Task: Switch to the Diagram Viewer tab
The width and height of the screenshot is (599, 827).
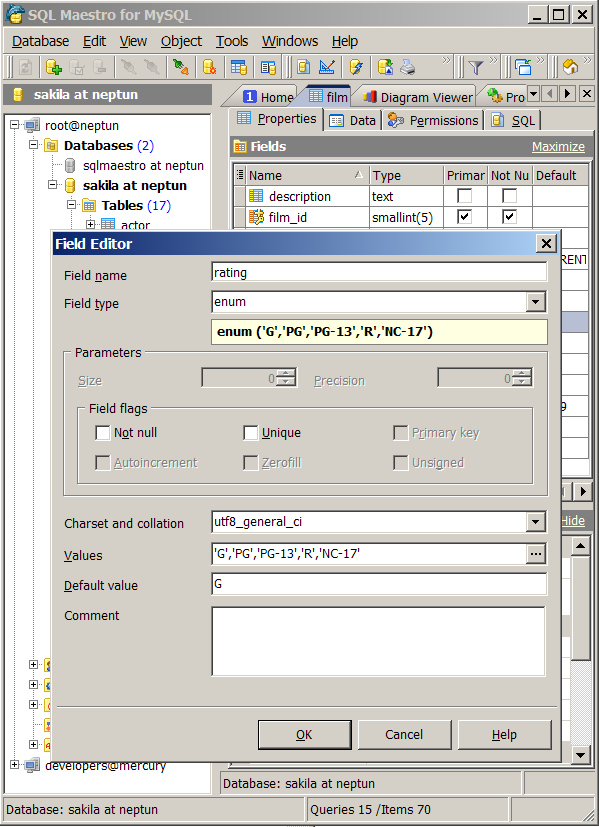Action: 418,97
